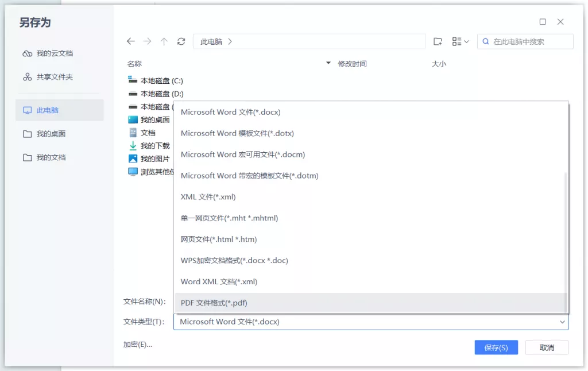Close the 另存为 dialog
Viewport: 588px width, 371px height.
[x=560, y=22]
